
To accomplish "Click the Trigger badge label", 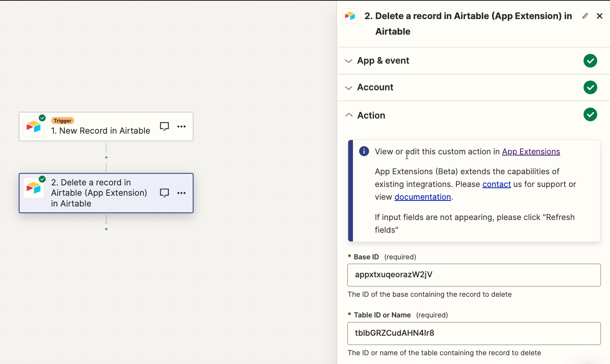I will pos(62,121).
